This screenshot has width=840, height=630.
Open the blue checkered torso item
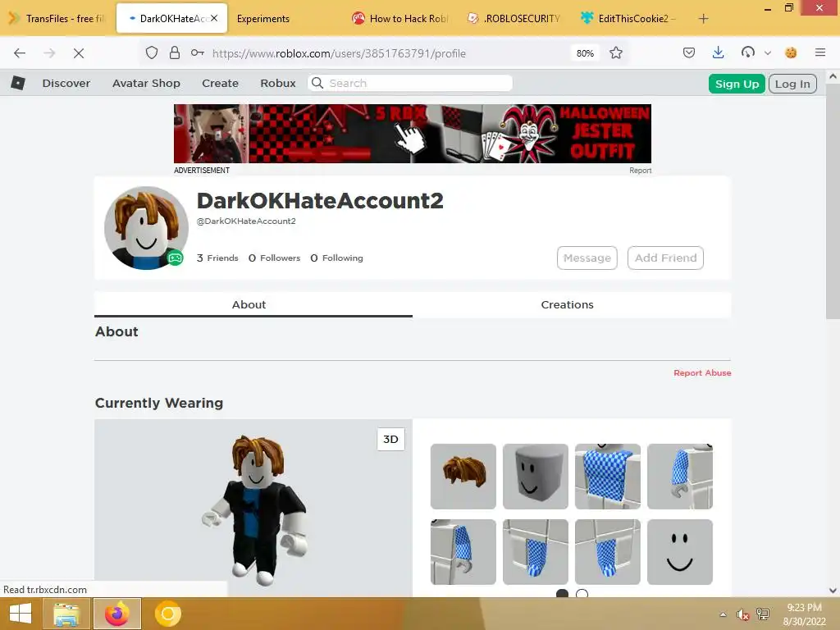tap(608, 477)
